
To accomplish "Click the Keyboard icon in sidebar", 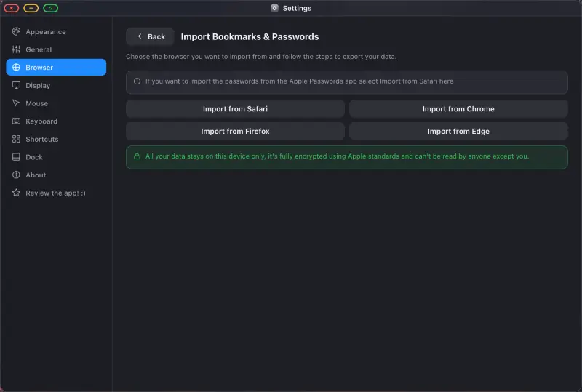I will (x=16, y=121).
